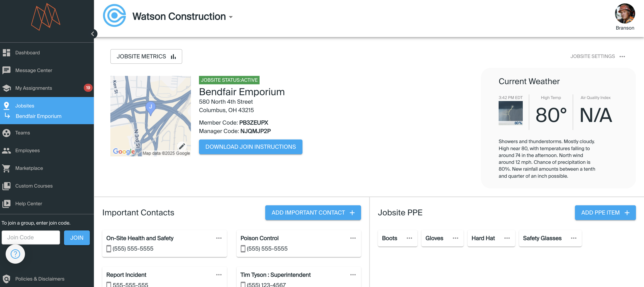
Task: Open the Hard Hat PPE options menu
Action: point(507,238)
